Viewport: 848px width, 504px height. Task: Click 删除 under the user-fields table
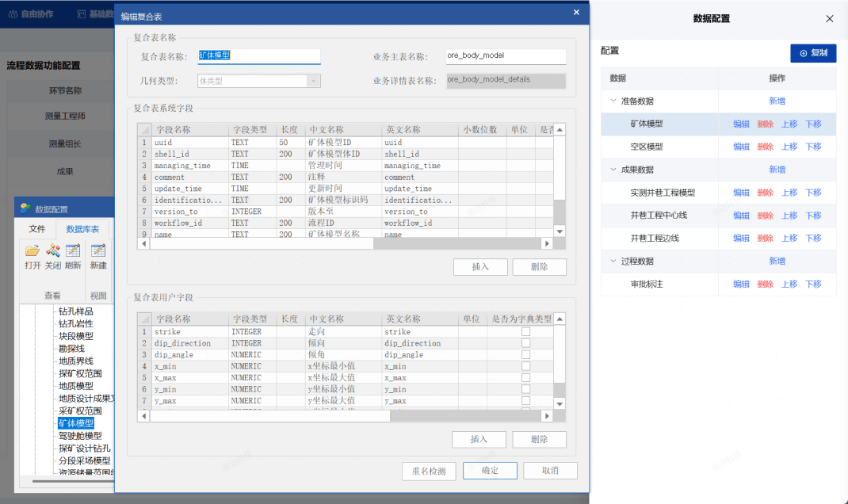pos(539,439)
